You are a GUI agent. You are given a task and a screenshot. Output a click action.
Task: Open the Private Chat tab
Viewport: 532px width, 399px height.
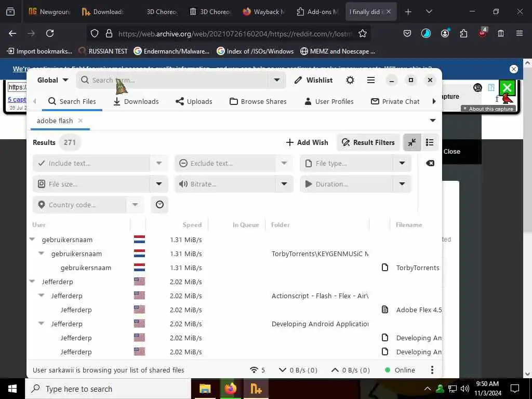(395, 101)
